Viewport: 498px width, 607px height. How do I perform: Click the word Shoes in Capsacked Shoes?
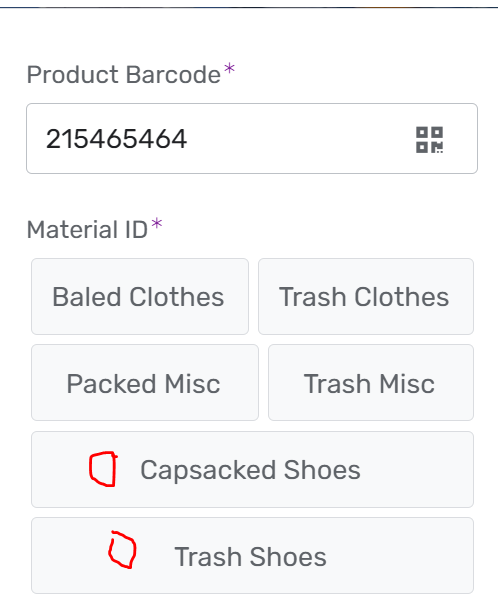tap(322, 470)
